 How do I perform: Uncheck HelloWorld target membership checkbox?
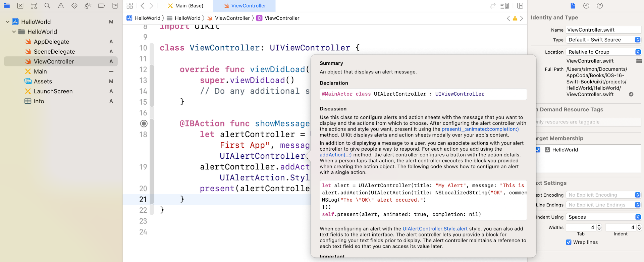click(538, 150)
